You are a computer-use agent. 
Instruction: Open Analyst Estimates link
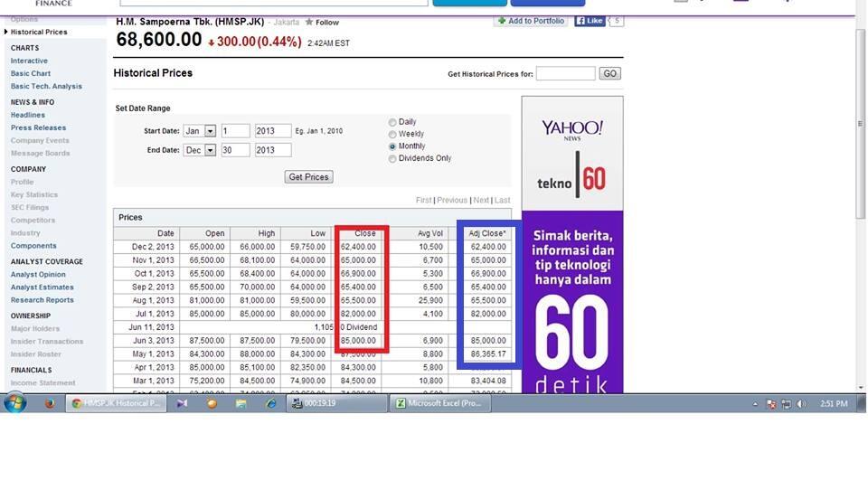click(x=42, y=287)
